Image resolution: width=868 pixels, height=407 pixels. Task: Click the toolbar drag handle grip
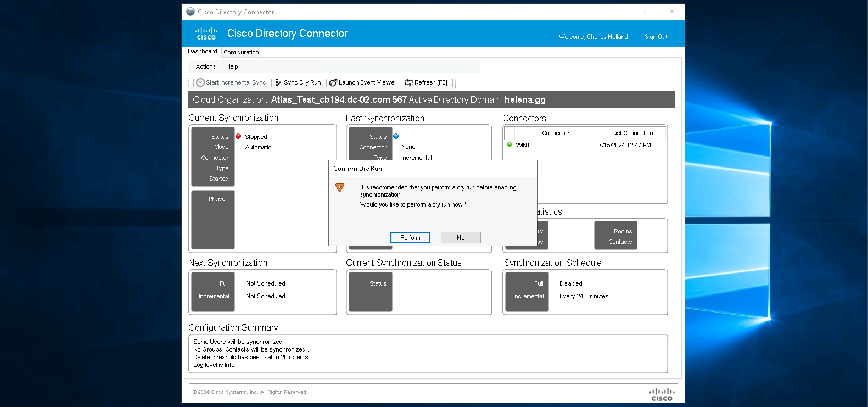click(189, 82)
